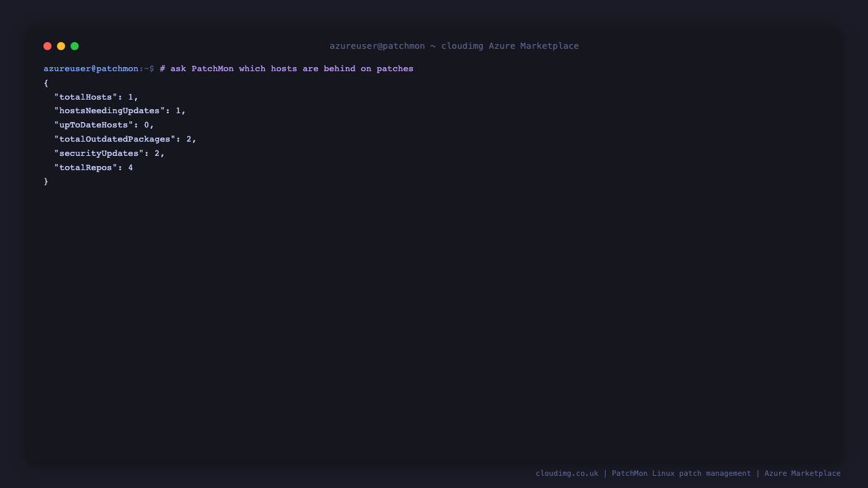The image size is (868, 488).
Task: Click the terminal title 'azureuser@patchmon ~ cloudimg Azure Marketplace'
Action: coord(454,46)
